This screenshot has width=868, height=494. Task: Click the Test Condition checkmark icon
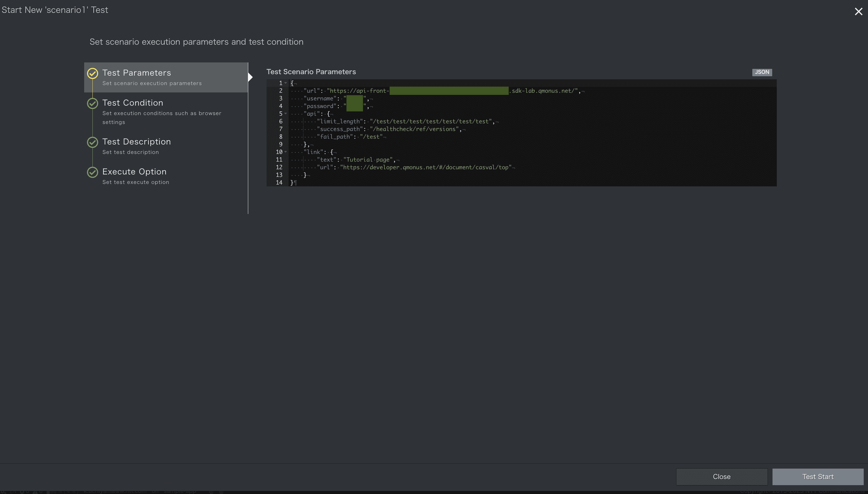click(x=92, y=103)
